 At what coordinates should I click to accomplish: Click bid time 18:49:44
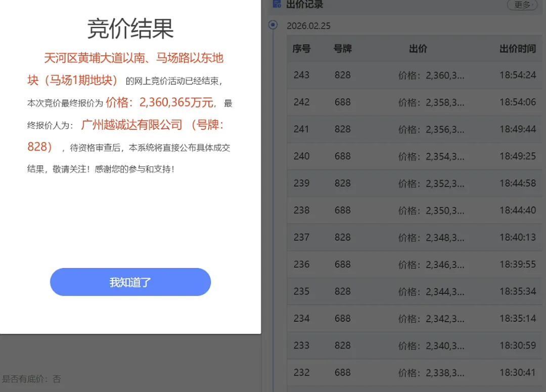point(518,129)
